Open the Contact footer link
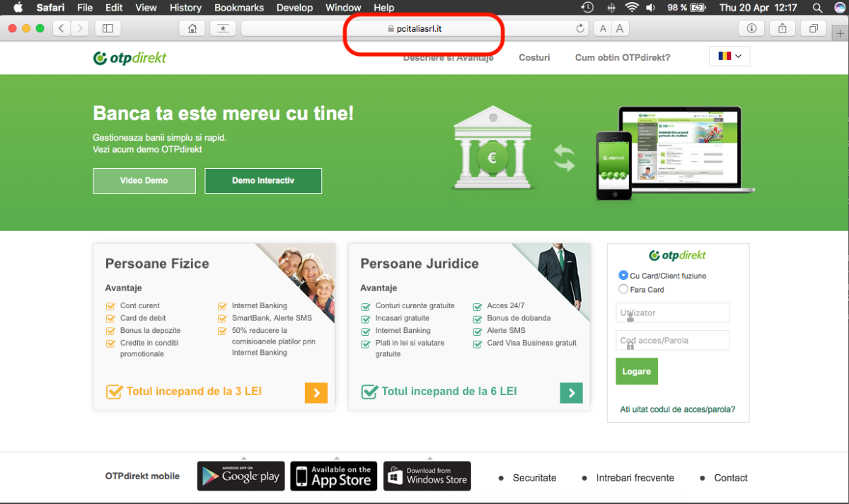Screen dimensions: 849x504 [731, 478]
